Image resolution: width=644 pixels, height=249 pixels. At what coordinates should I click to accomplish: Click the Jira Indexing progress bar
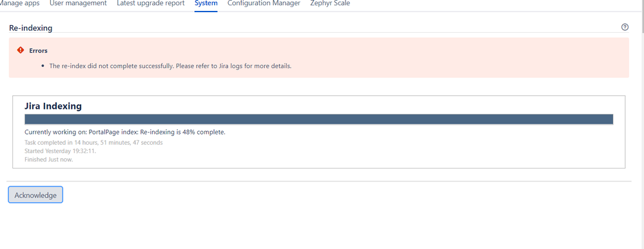click(318, 120)
